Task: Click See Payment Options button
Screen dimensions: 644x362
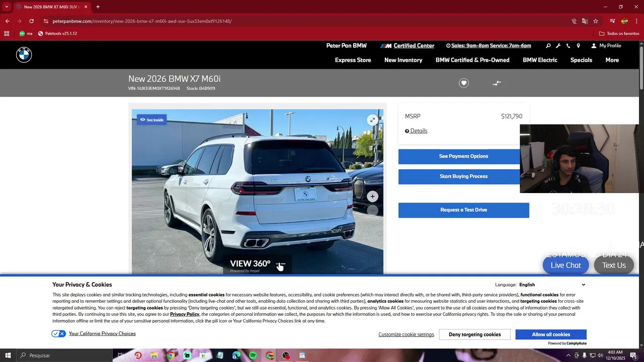Action: point(463,156)
